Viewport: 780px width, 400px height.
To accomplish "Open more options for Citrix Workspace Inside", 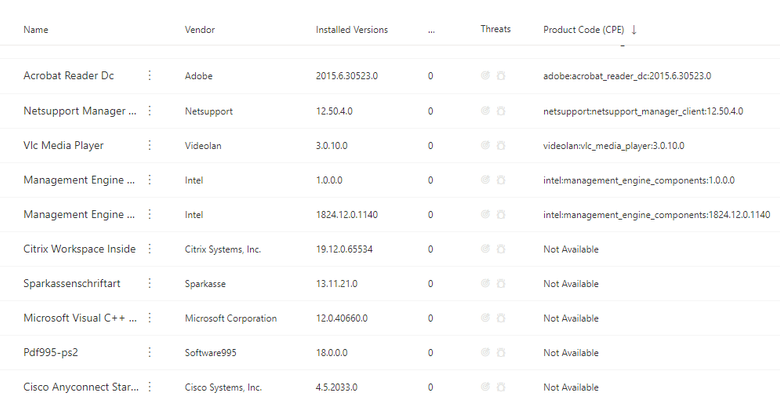I will tap(149, 249).
